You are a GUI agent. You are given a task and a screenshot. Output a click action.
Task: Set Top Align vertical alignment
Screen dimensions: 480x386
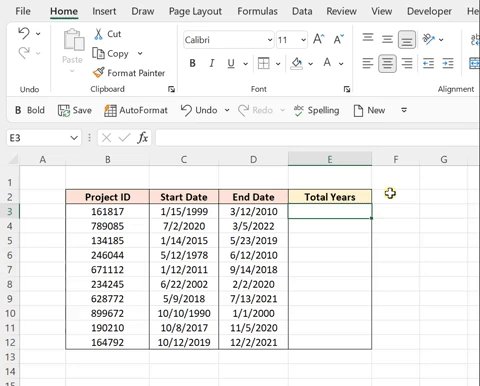tap(368, 37)
